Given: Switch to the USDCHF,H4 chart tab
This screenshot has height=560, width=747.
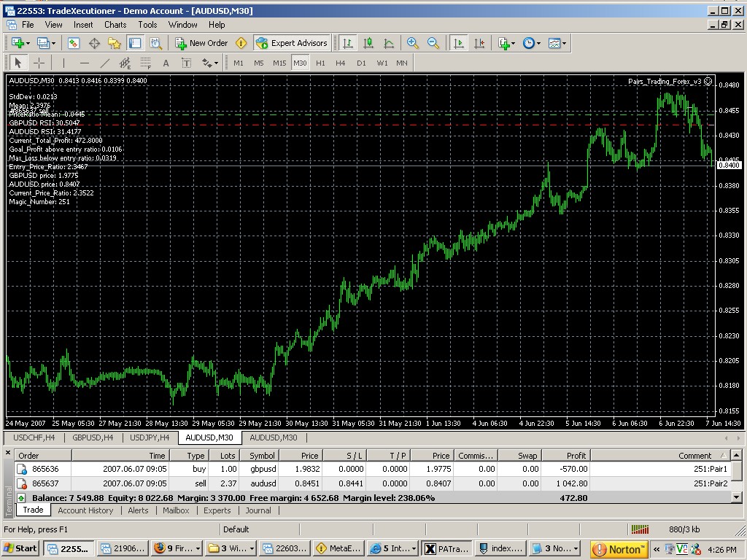Looking at the screenshot, I should (34, 437).
